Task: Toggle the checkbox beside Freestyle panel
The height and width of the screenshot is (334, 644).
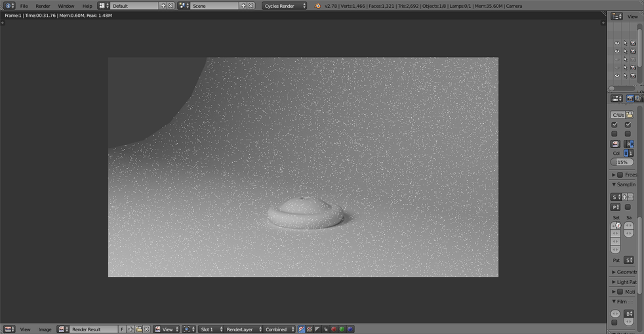Action: (620, 175)
